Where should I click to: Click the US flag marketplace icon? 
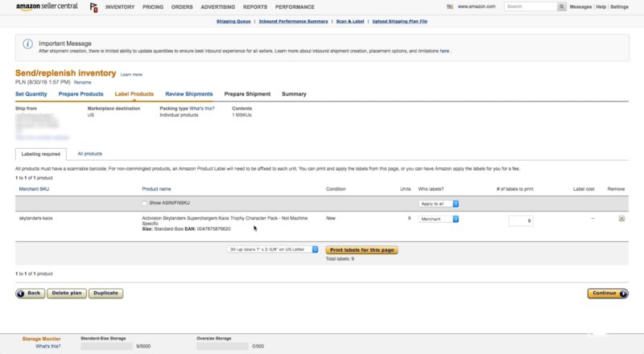pos(450,6)
